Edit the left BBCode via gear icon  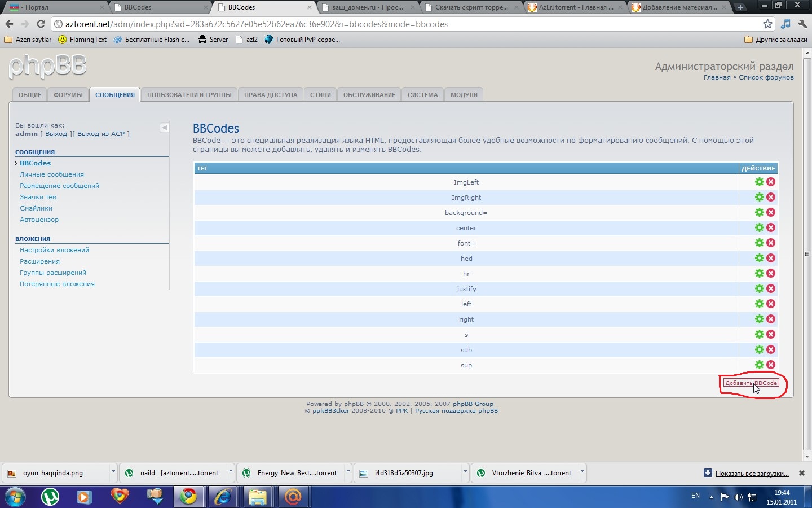pos(760,304)
